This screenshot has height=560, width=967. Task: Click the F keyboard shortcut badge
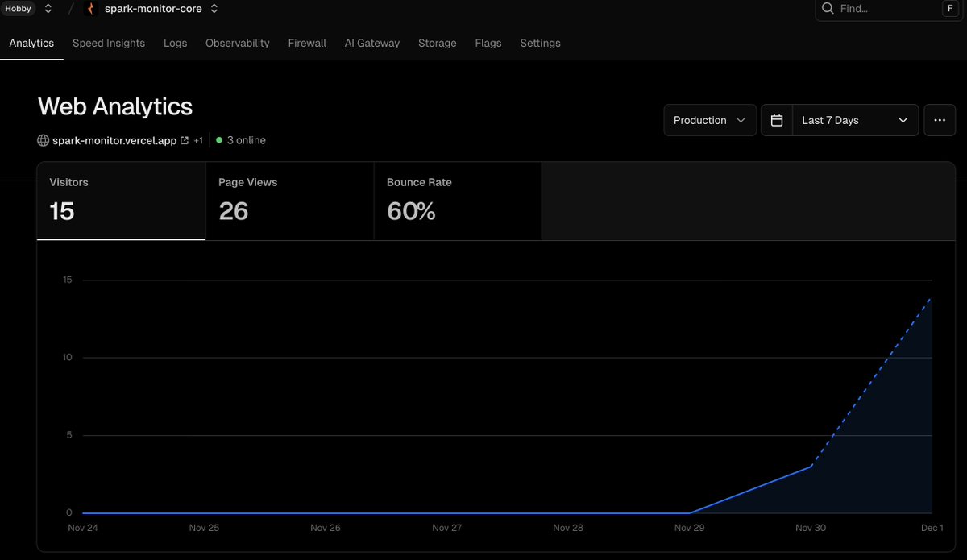click(950, 9)
